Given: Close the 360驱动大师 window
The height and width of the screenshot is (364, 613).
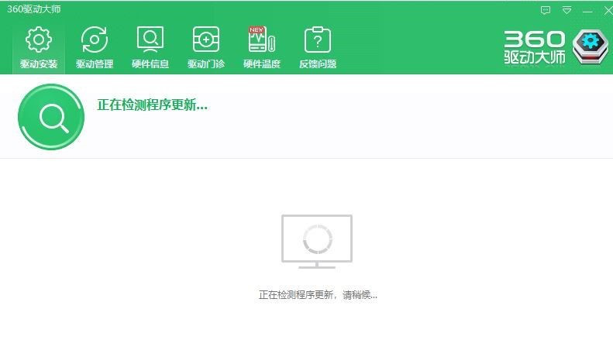Looking at the screenshot, I should (605, 10).
